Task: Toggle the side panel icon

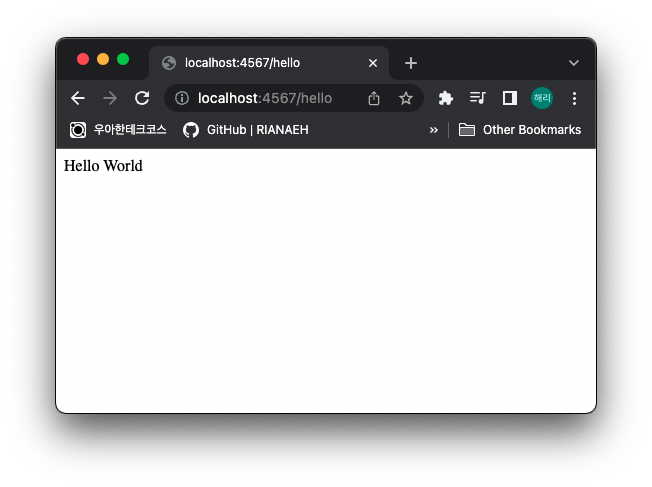Action: [x=510, y=99]
